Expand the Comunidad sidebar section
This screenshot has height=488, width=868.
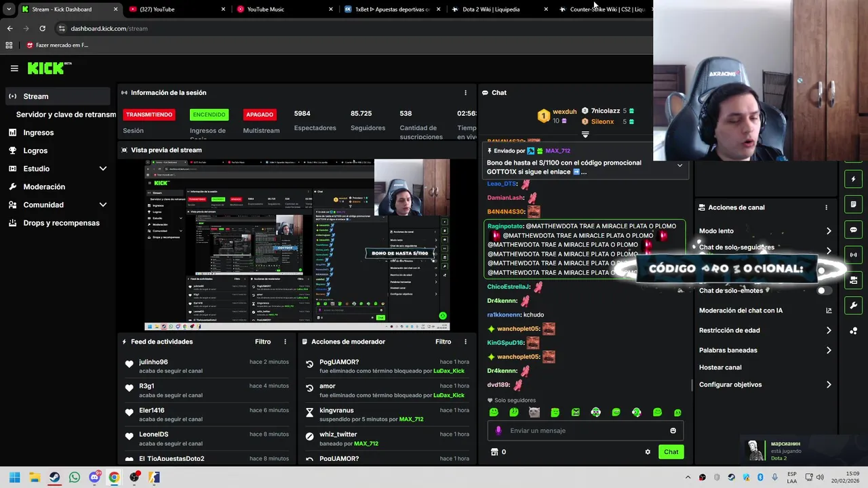point(103,205)
